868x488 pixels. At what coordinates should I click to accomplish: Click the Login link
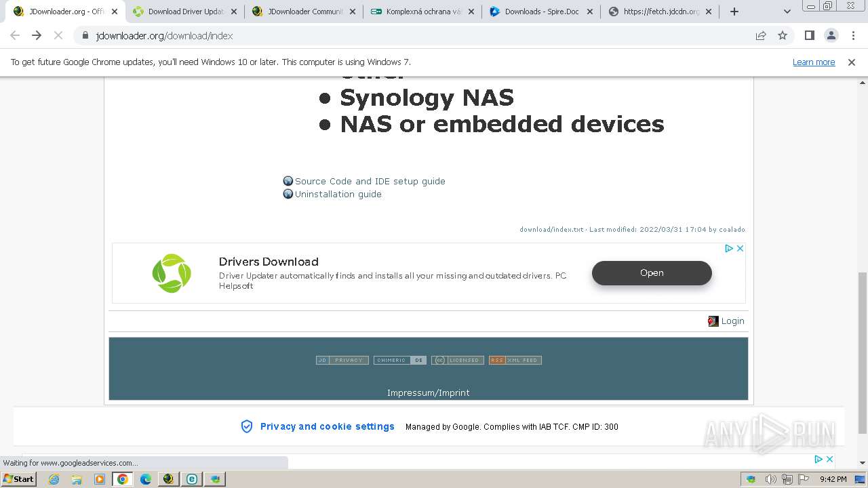pyautogui.click(x=732, y=321)
